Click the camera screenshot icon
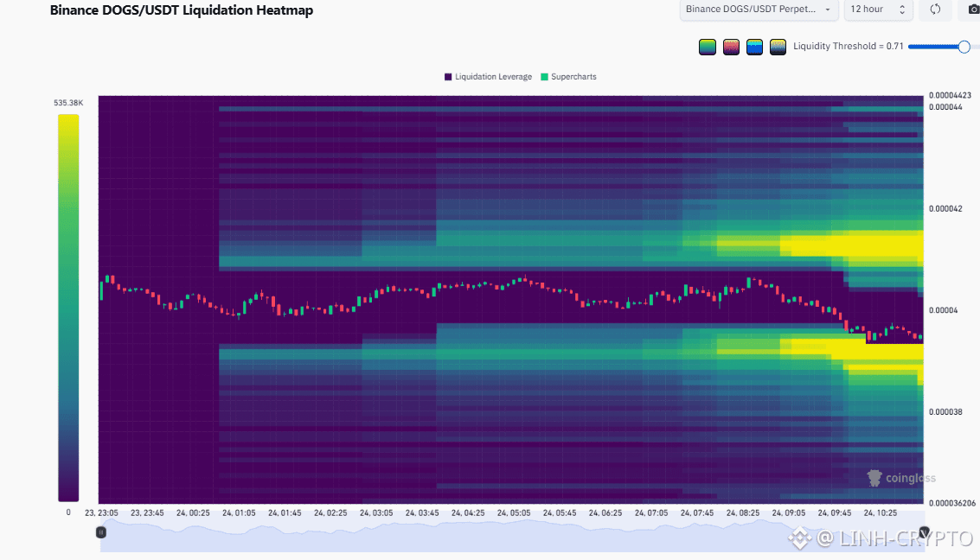The height and width of the screenshot is (560, 980). (x=973, y=10)
